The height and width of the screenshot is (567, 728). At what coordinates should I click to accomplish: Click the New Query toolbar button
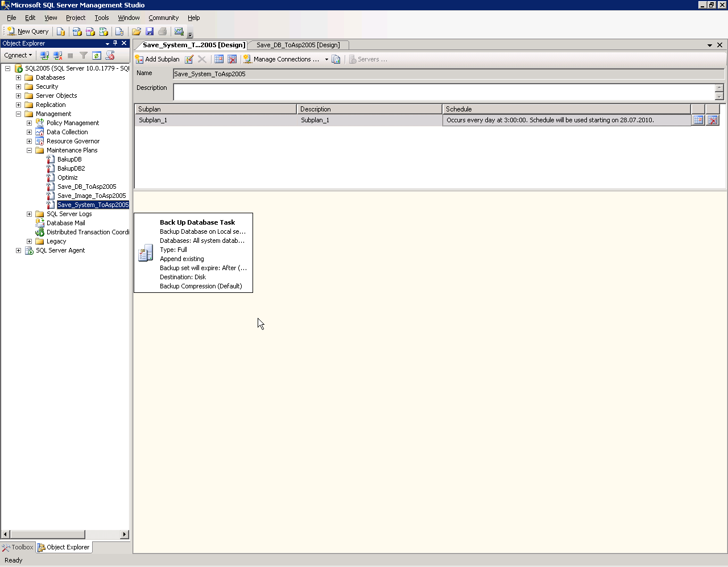click(28, 31)
